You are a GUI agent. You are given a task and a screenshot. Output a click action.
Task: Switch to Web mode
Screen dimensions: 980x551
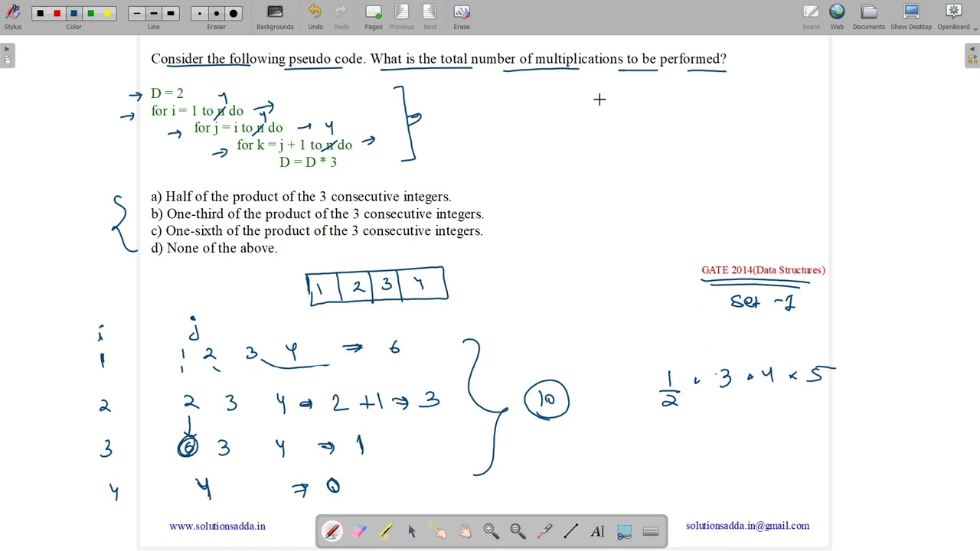[x=837, y=16]
